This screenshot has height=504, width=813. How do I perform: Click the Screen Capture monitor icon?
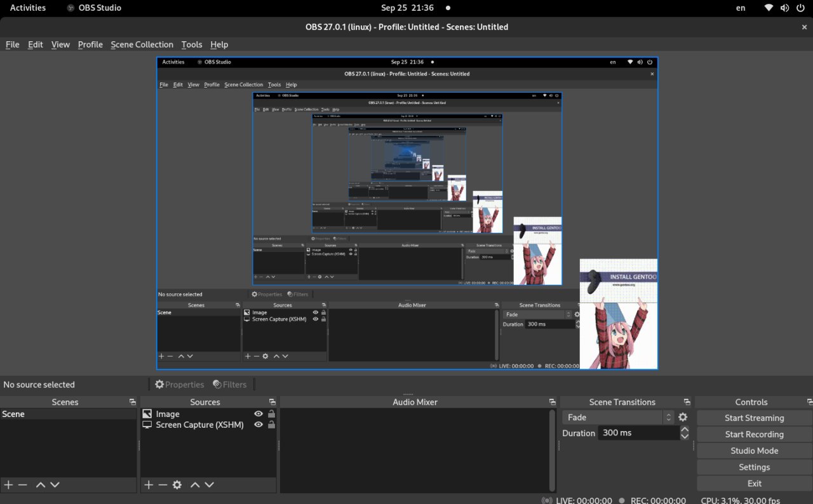[147, 425]
